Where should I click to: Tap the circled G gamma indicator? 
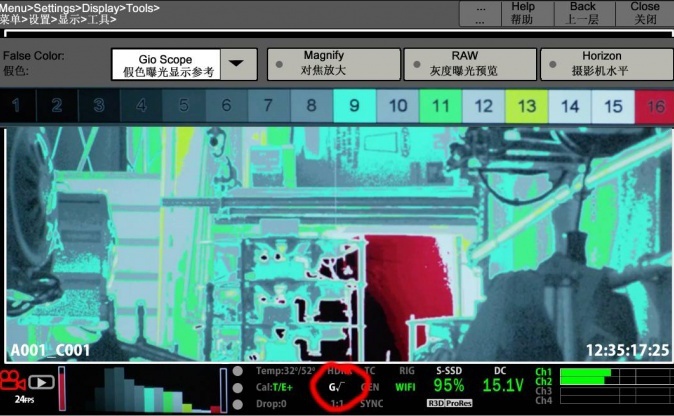(338, 386)
